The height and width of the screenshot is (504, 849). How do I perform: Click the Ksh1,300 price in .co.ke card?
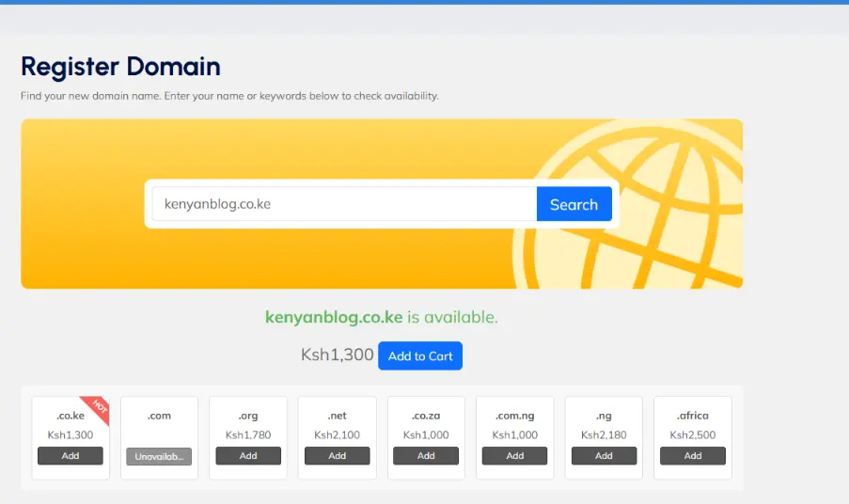pos(71,434)
